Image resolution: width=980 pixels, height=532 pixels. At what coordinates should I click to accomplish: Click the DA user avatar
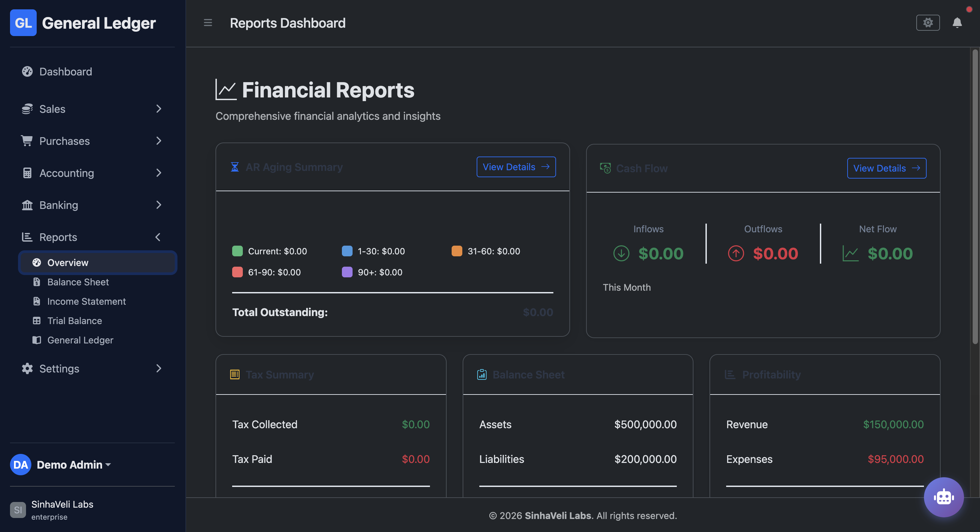[21, 465]
